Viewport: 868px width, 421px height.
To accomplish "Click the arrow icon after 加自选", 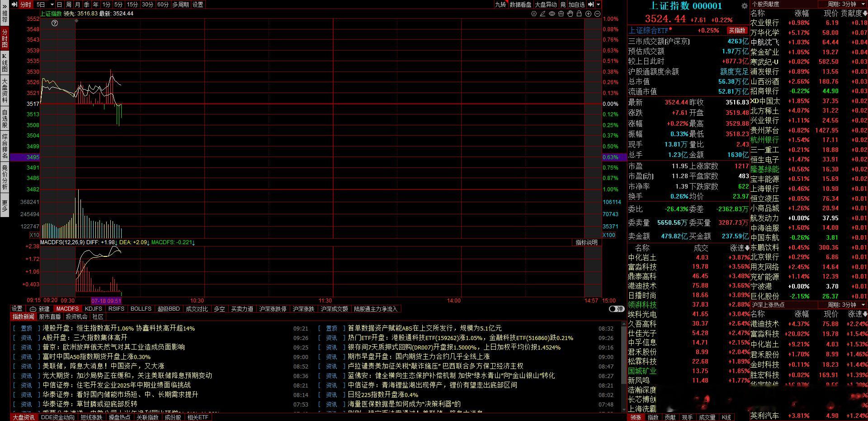I will pyautogui.click(x=590, y=5).
